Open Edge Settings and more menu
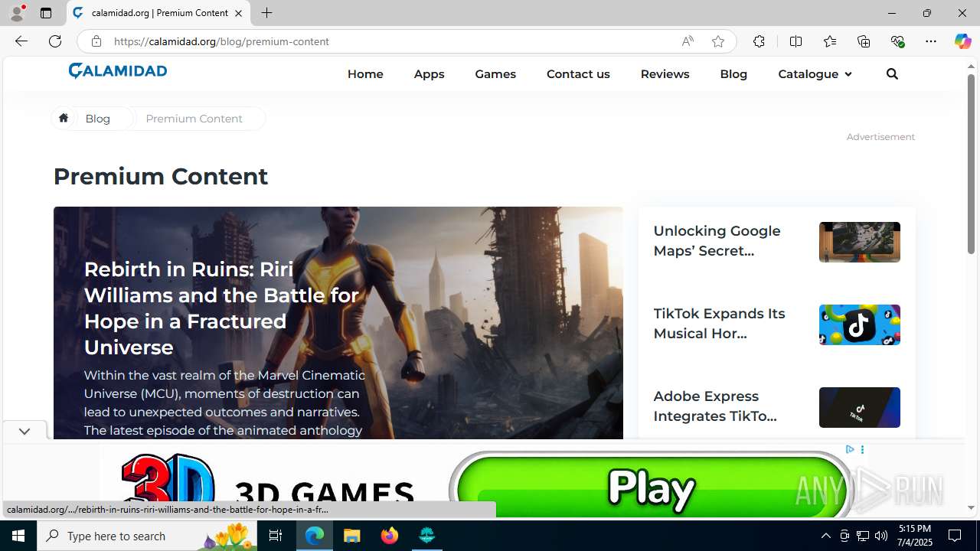The width and height of the screenshot is (980, 551). pos(931,41)
